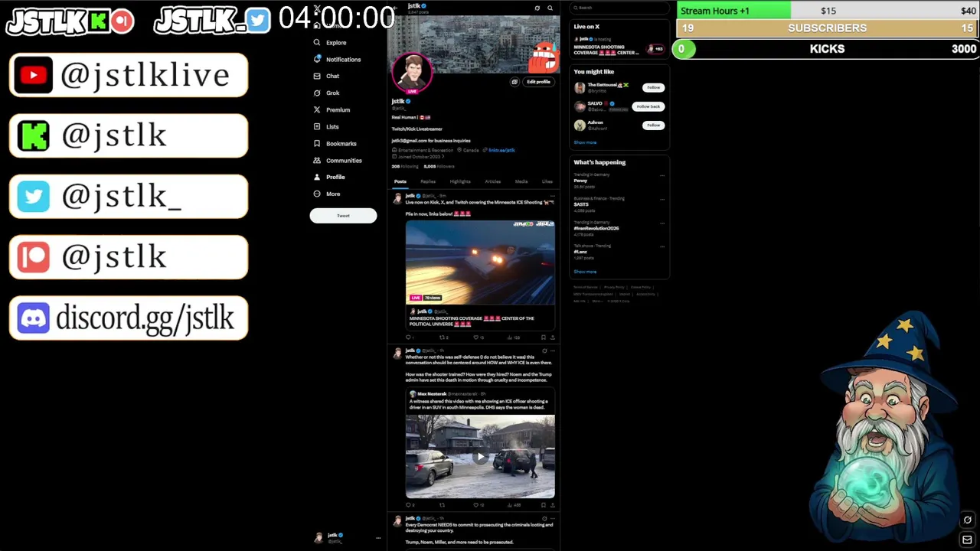Click the chat icon at bottom-right corner
This screenshot has width=980, height=551.
point(967,520)
